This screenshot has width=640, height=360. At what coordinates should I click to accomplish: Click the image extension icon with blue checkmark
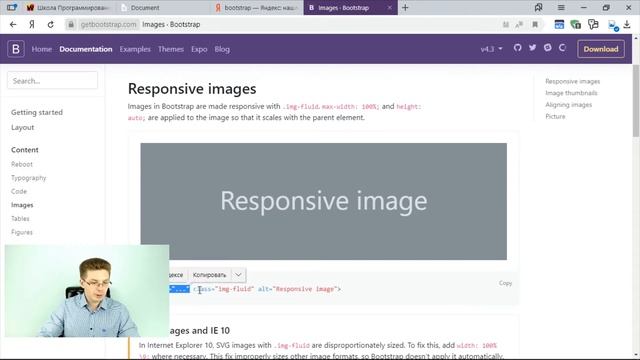(x=613, y=25)
